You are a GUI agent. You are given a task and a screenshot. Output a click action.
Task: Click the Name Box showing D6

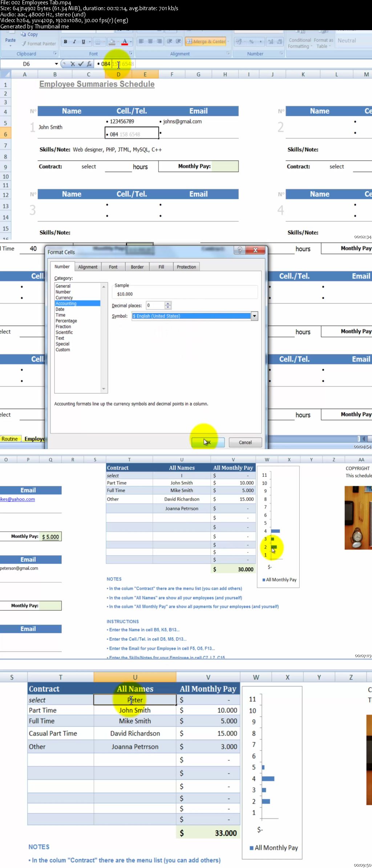27,64
